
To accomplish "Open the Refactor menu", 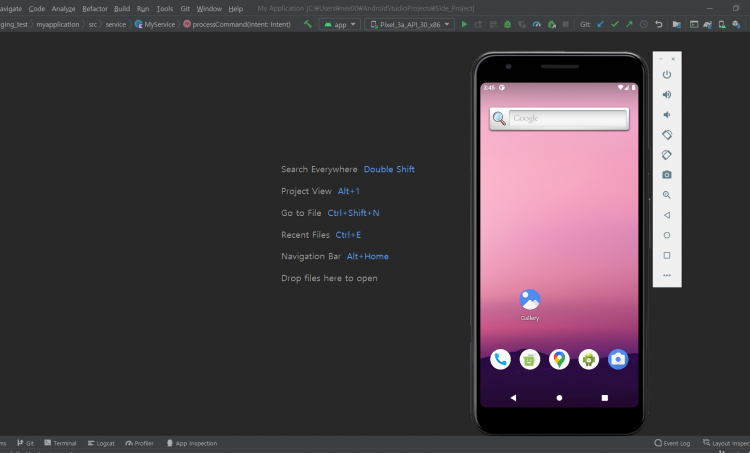I will (x=94, y=8).
